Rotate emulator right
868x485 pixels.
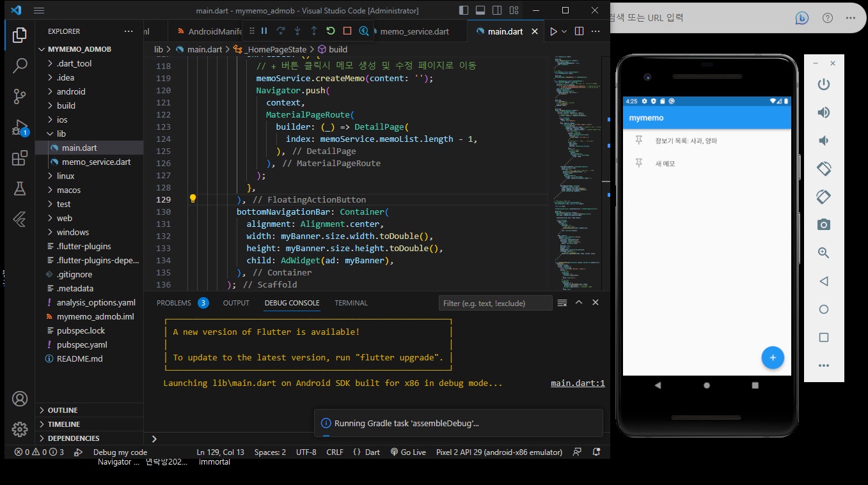coord(824,197)
